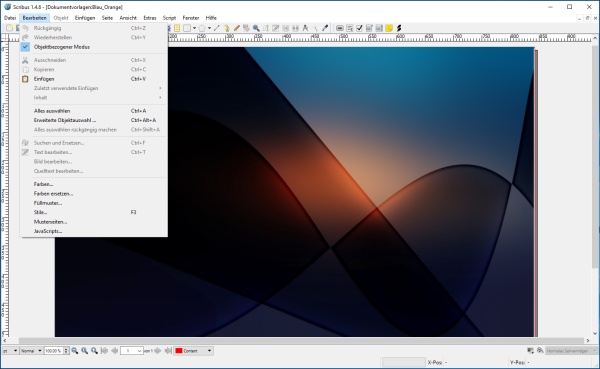Click the yellow PDF annotation note icon
The height and width of the screenshot is (369, 600).
click(389, 28)
